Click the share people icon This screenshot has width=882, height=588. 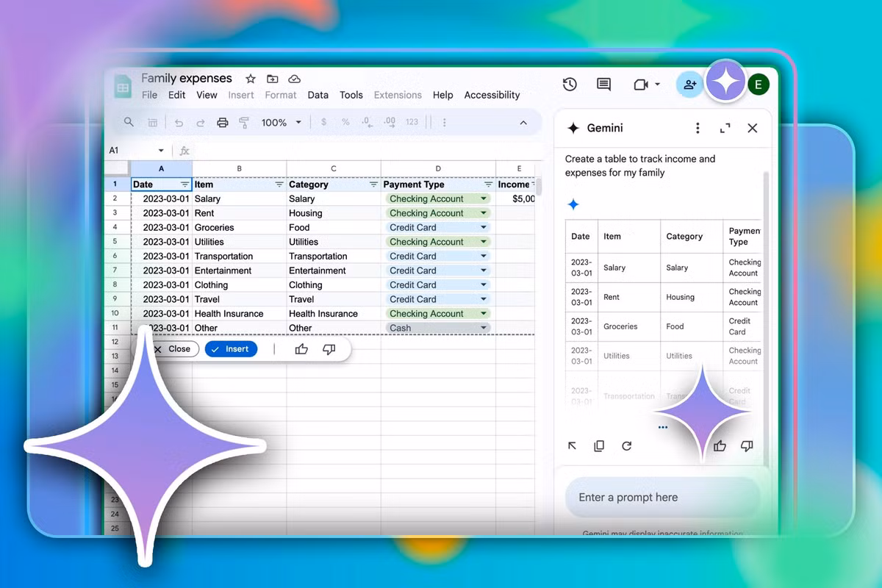(x=689, y=85)
